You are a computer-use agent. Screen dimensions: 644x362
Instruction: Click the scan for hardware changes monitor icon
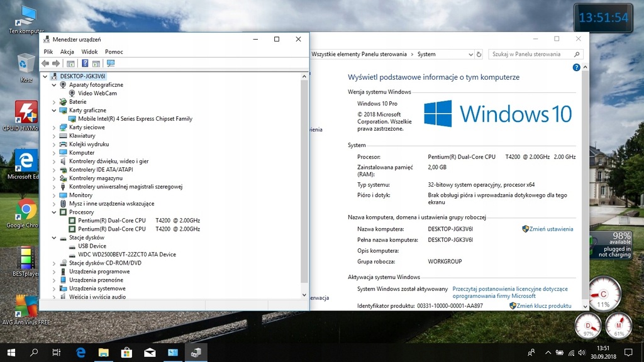[x=111, y=63]
